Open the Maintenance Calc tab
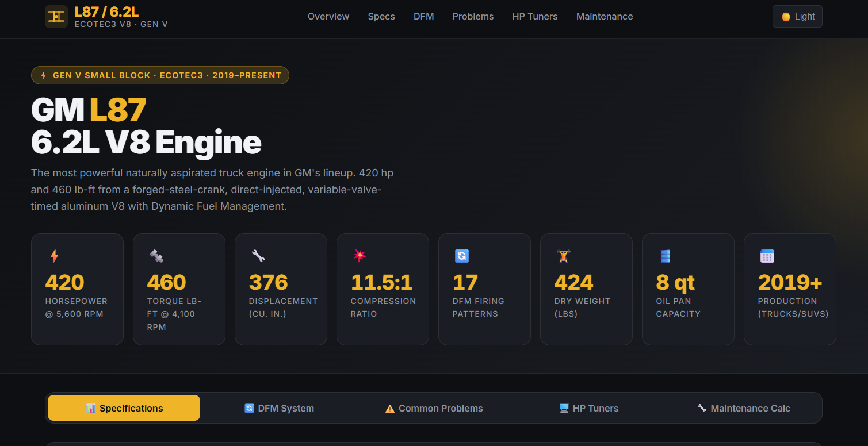Screen dimensions: 868x446 pyautogui.click(x=743, y=408)
